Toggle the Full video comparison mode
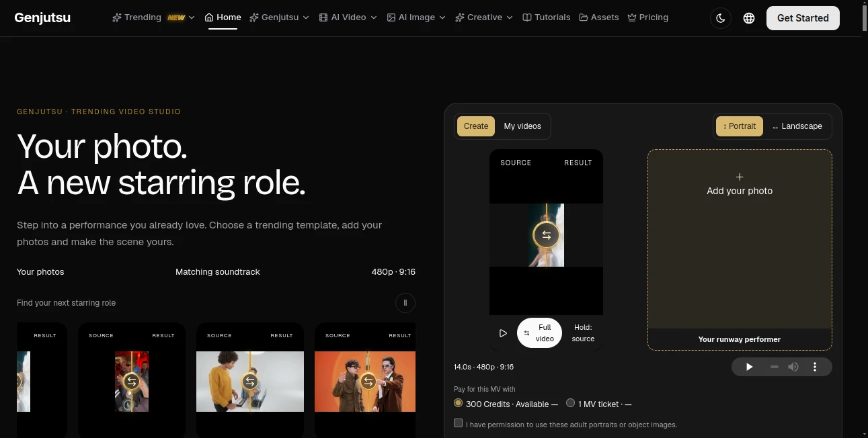This screenshot has height=438, width=868. point(539,333)
